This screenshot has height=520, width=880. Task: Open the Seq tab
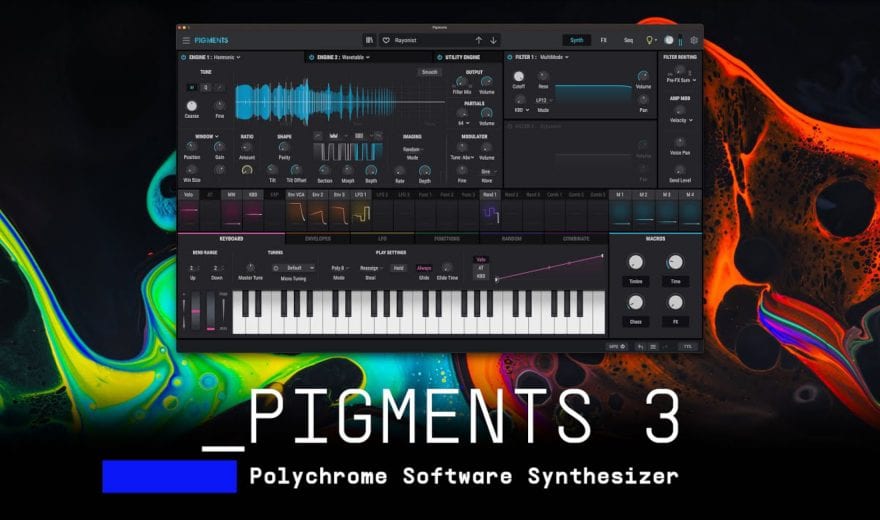(628, 41)
